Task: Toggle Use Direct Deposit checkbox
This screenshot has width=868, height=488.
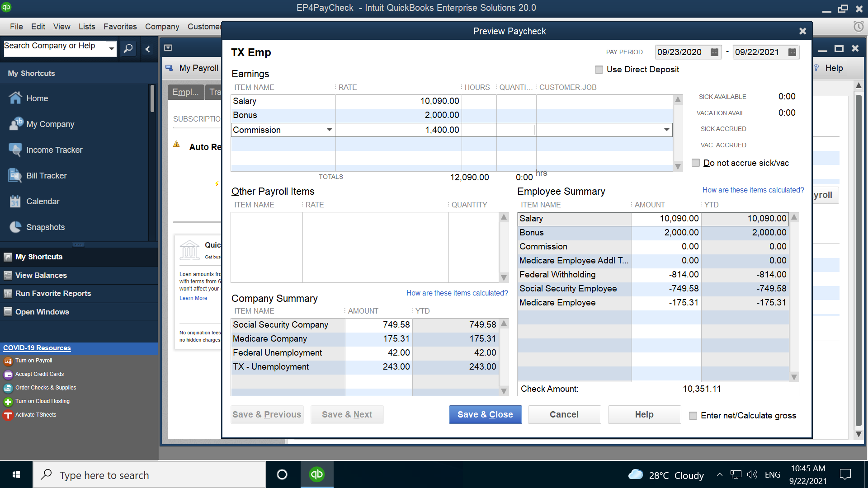Action: (x=599, y=69)
